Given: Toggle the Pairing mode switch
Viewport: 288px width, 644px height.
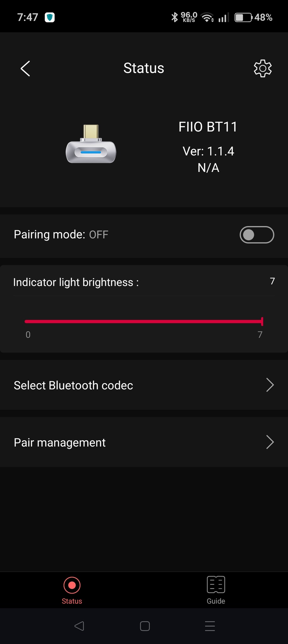Looking at the screenshot, I should coord(257,235).
